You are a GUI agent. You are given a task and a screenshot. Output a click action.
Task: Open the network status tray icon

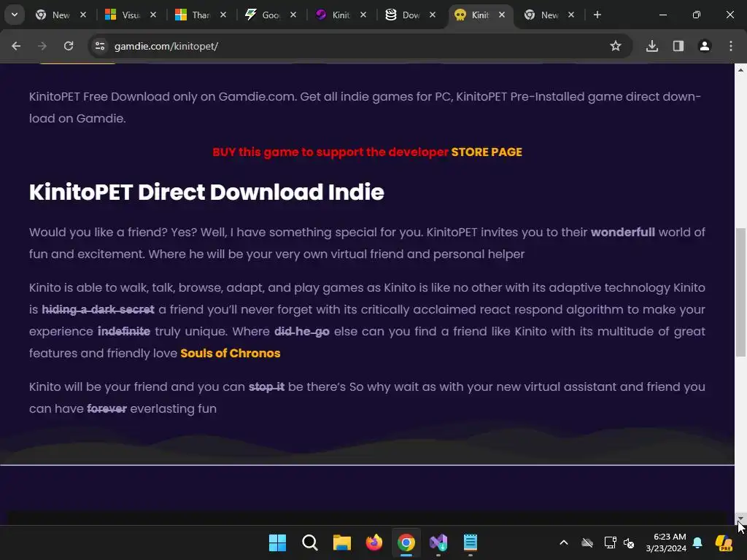[x=610, y=542]
